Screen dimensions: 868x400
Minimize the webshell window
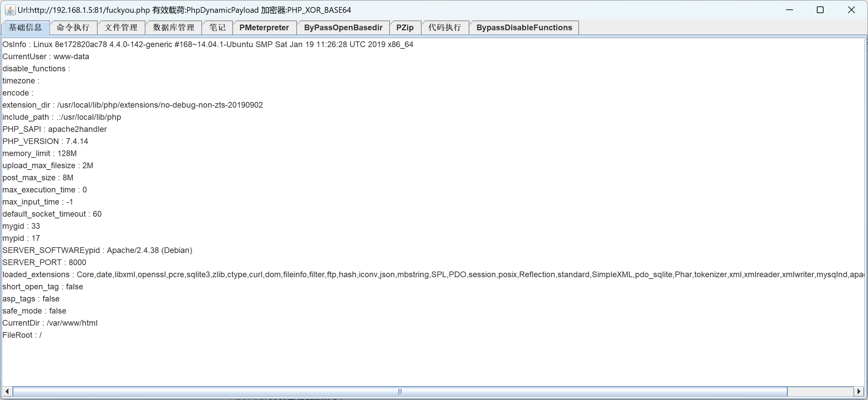pyautogui.click(x=790, y=10)
